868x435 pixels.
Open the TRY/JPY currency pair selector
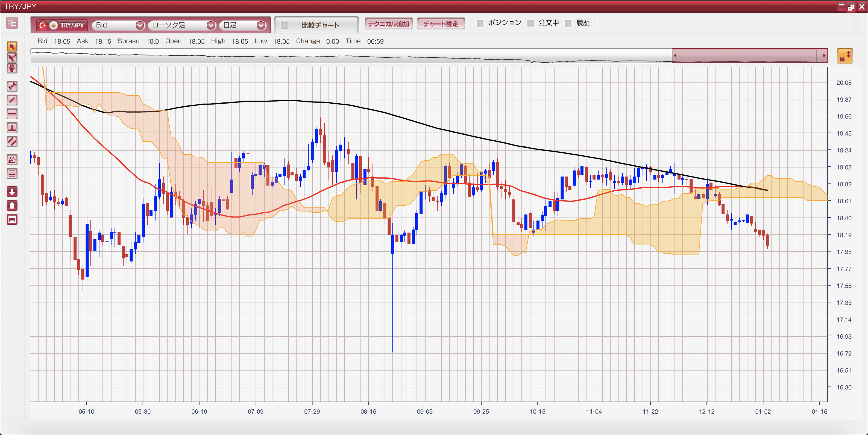click(x=62, y=25)
